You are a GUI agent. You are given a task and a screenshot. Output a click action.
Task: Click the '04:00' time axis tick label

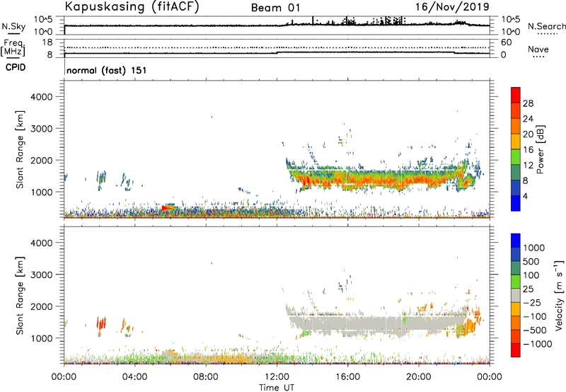point(134,377)
